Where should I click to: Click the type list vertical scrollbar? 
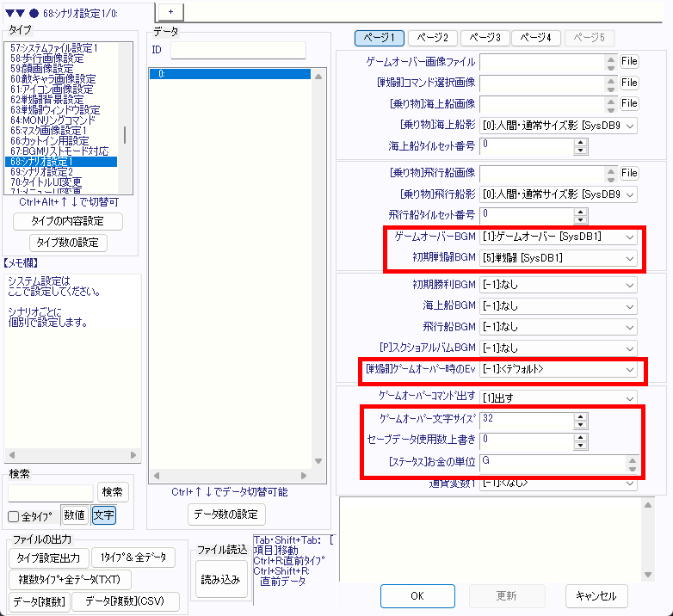[x=126, y=135]
